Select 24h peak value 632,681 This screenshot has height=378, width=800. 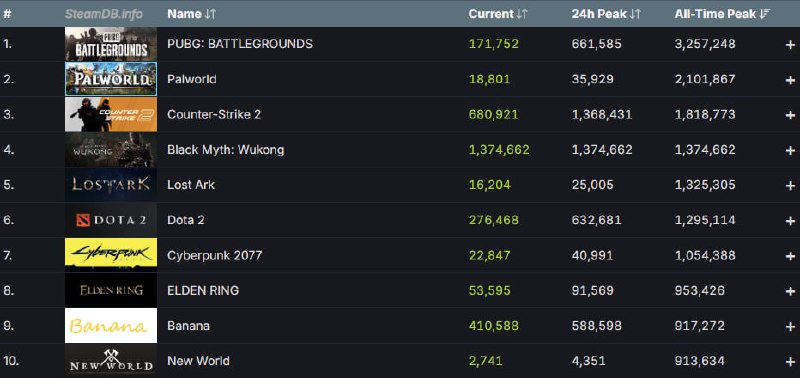coord(596,220)
